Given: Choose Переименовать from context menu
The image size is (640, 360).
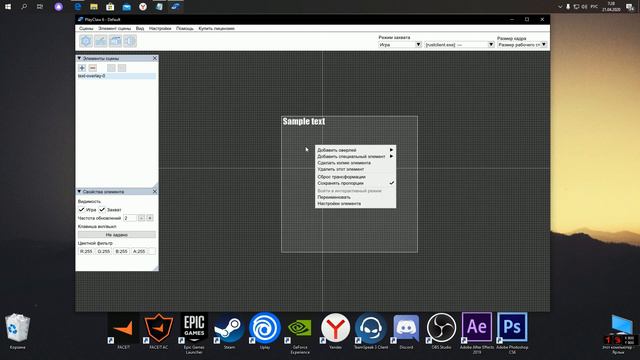Looking at the screenshot, I should tap(356, 197).
